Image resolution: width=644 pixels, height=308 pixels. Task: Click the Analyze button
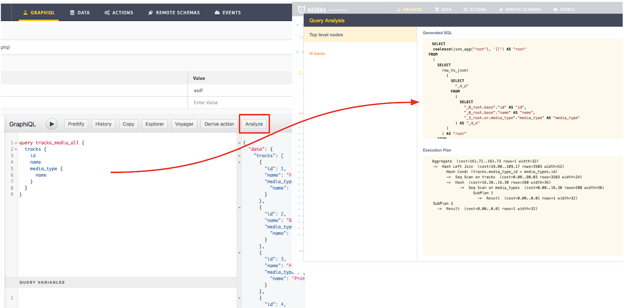(x=254, y=124)
